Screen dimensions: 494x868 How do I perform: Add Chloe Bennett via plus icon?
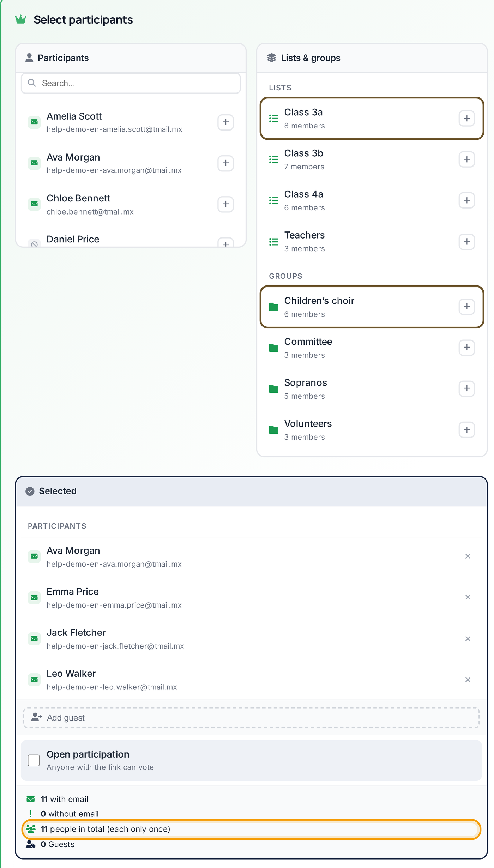[x=225, y=204]
